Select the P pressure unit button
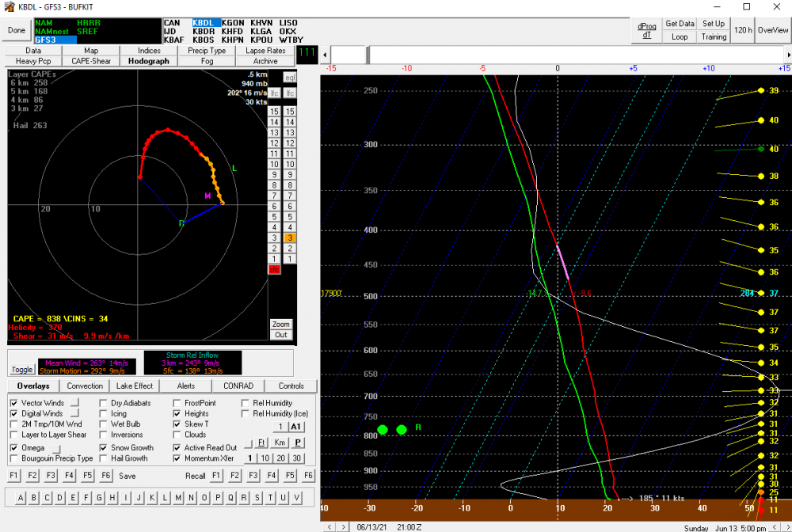The width and height of the screenshot is (792, 532). pos(298,443)
